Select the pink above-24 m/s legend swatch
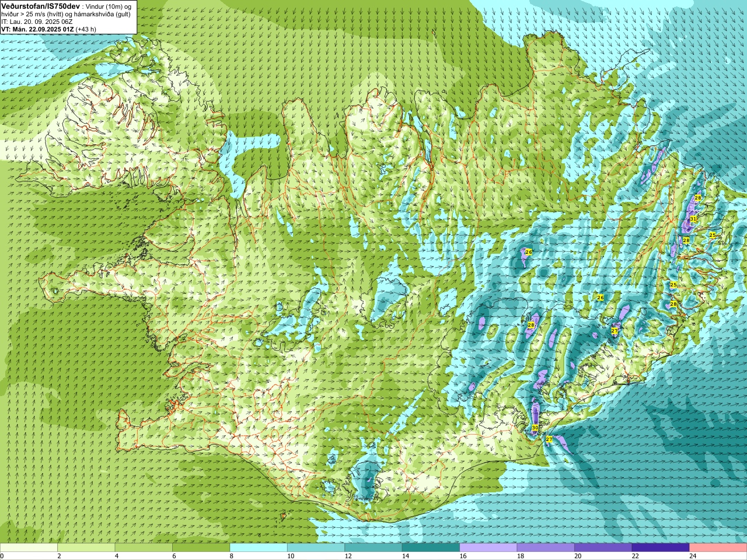Viewport: 747px width, 560px height. click(x=718, y=548)
